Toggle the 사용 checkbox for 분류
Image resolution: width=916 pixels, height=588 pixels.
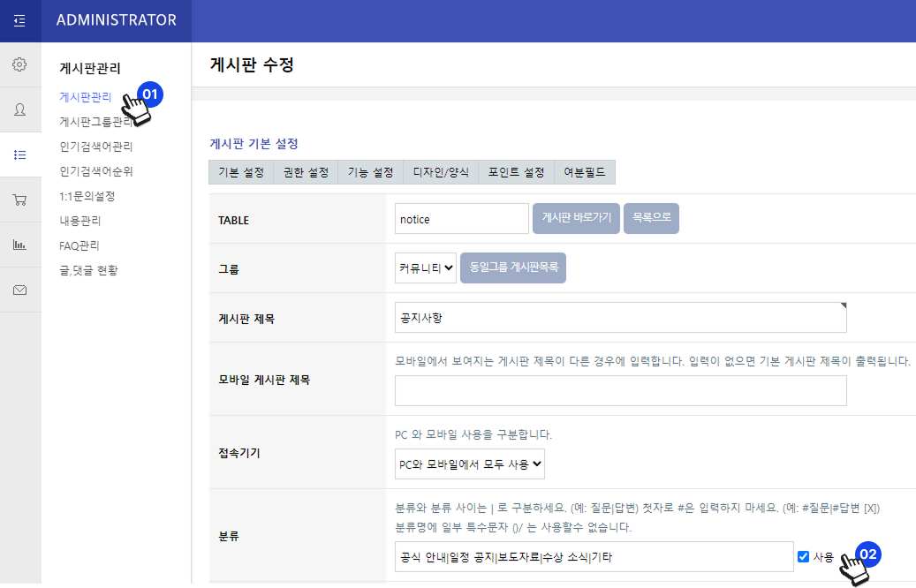coord(803,557)
